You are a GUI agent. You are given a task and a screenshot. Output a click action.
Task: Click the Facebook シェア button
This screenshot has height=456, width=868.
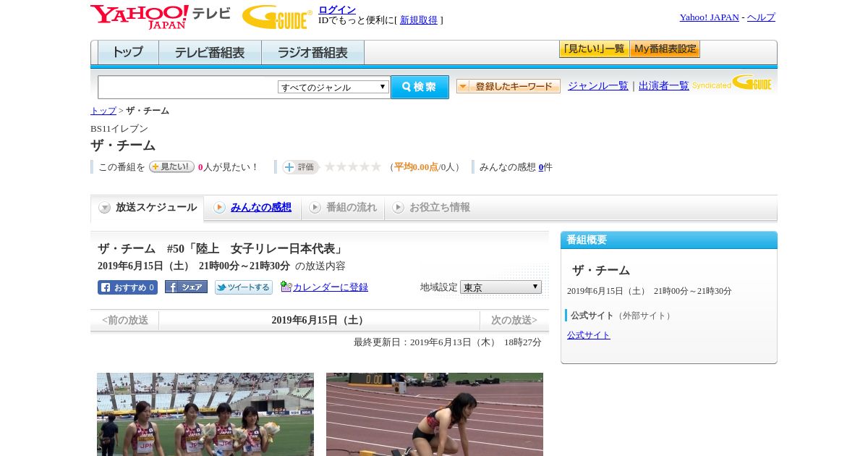186,287
